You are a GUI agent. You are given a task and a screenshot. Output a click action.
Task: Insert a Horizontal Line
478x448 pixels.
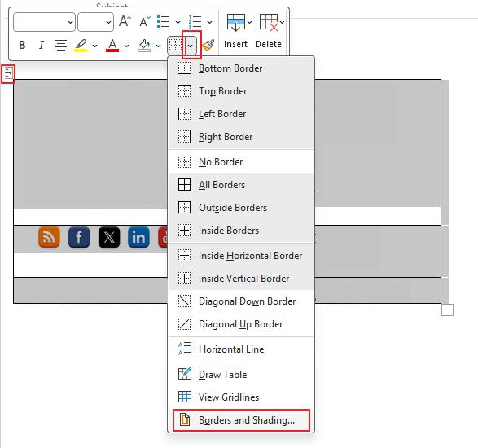pos(241,349)
